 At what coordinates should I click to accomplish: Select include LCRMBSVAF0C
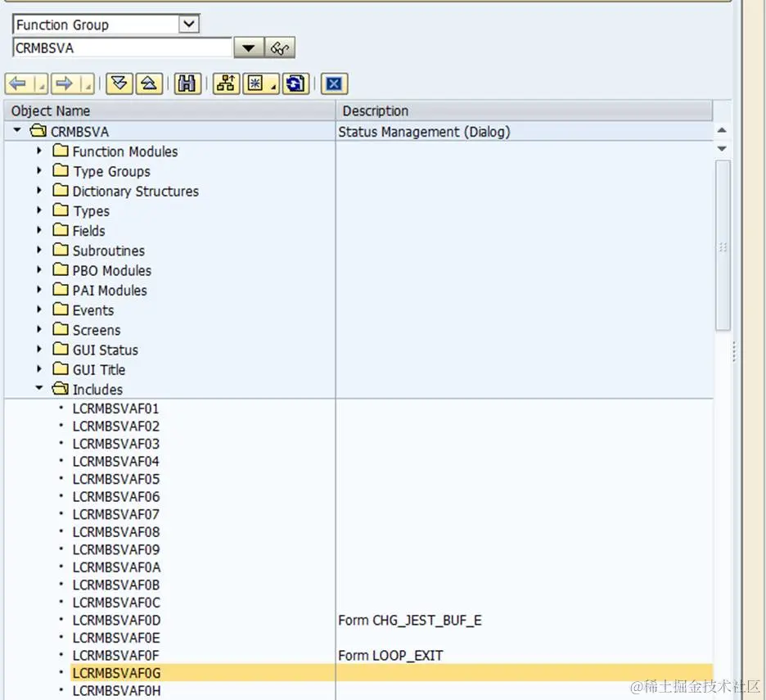coord(116,603)
